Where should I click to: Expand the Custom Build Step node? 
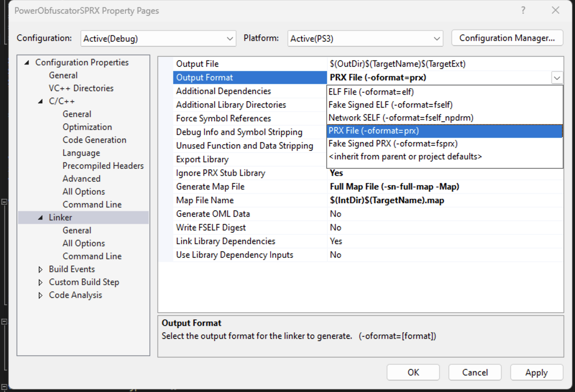(41, 282)
